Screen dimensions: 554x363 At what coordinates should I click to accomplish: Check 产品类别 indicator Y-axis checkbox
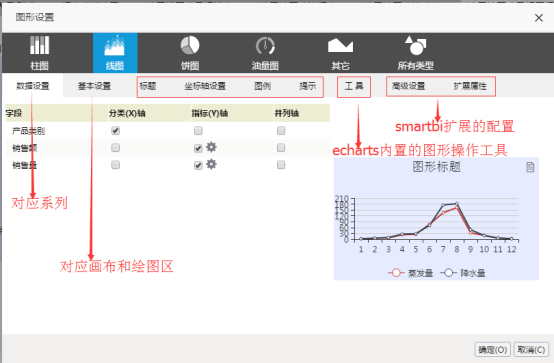(198, 131)
